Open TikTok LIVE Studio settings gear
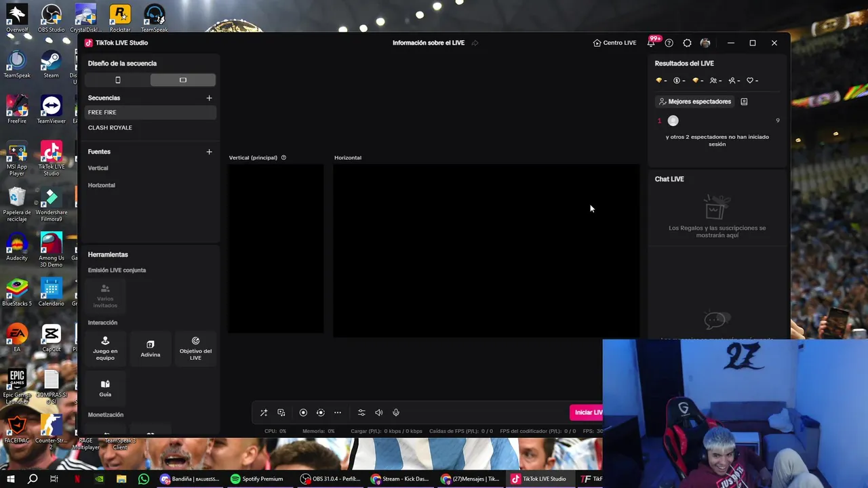The image size is (868, 488). tap(687, 43)
